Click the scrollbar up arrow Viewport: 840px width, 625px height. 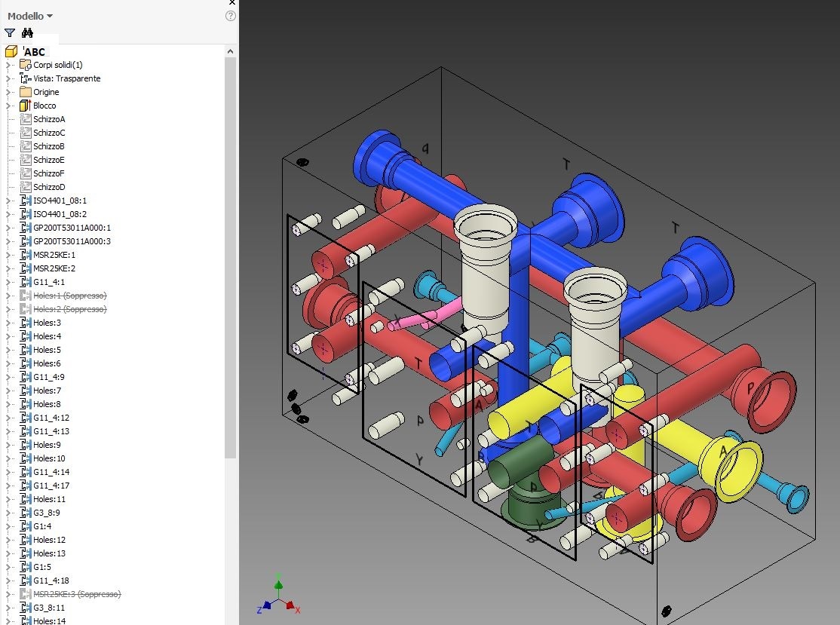pyautogui.click(x=230, y=51)
